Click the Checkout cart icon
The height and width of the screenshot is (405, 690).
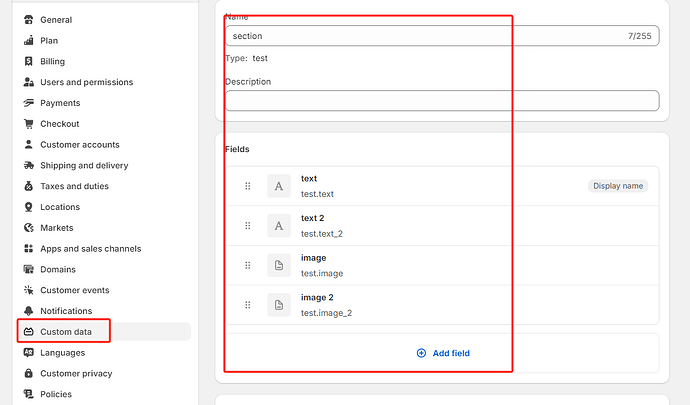[x=29, y=124]
